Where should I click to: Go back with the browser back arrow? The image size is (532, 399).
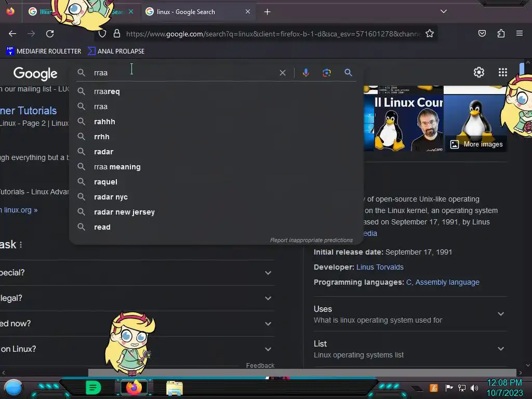[12, 34]
